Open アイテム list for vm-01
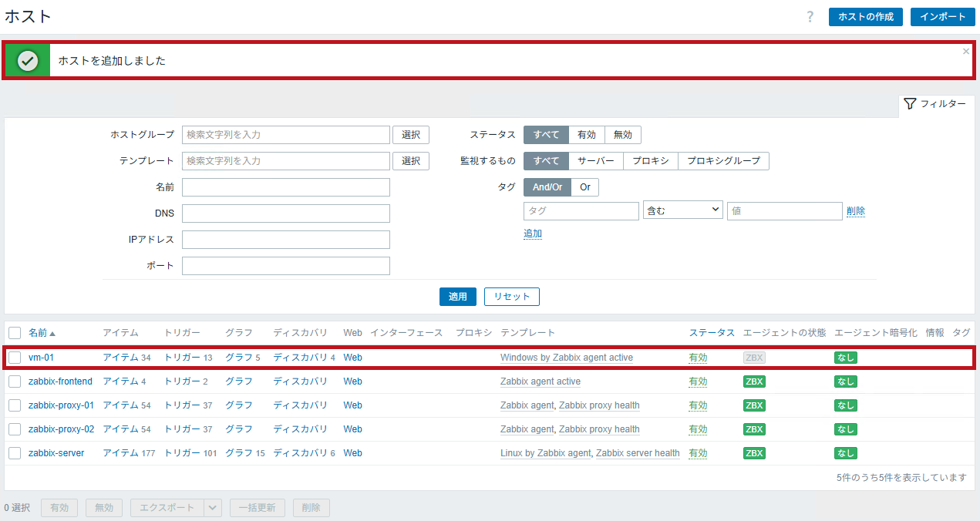 [121, 358]
